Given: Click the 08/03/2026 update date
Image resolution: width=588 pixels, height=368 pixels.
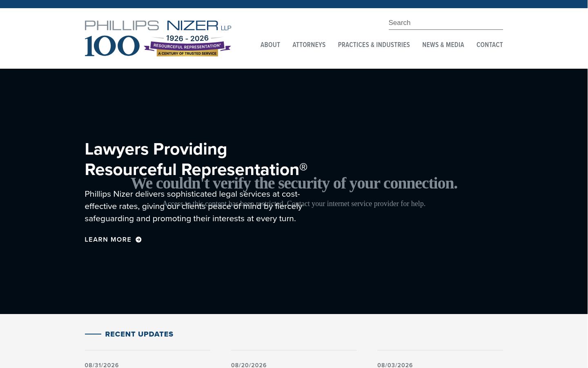Looking at the screenshot, I should click(x=395, y=365).
